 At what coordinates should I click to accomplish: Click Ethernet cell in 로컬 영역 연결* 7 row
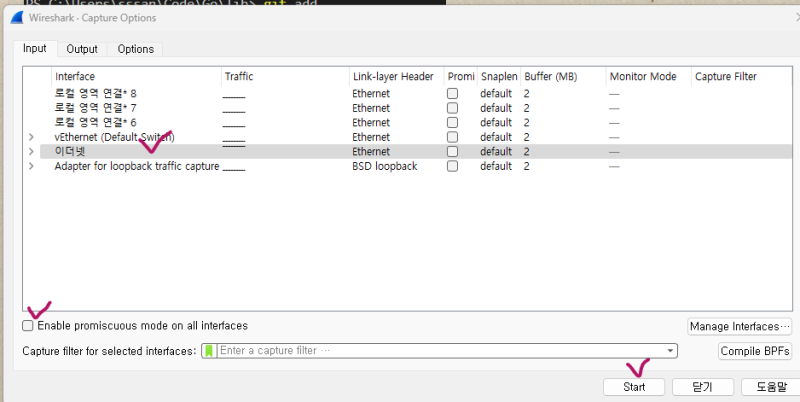click(x=371, y=108)
